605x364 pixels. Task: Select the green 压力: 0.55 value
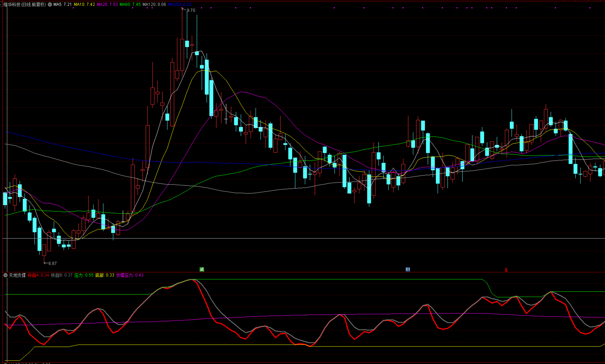click(x=84, y=275)
